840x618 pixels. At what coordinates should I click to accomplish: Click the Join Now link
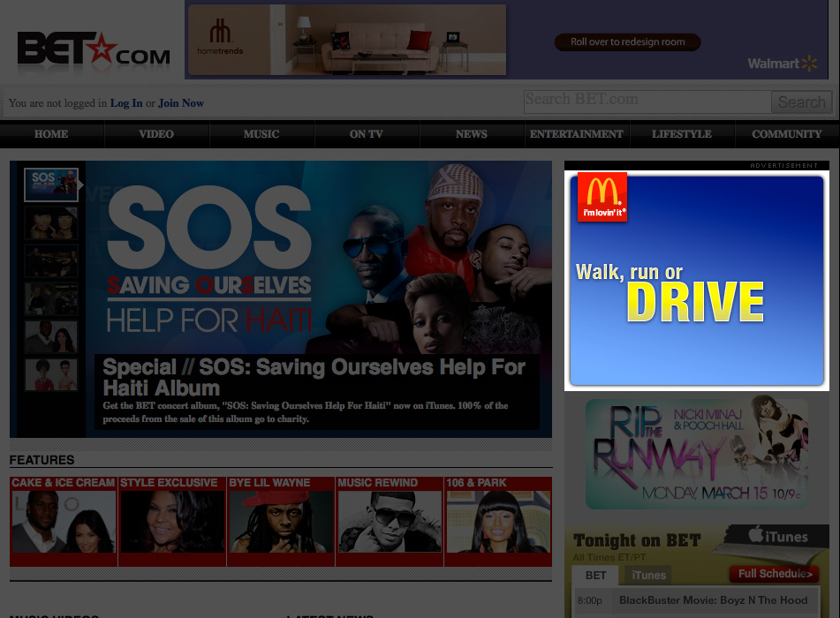pyautogui.click(x=181, y=103)
